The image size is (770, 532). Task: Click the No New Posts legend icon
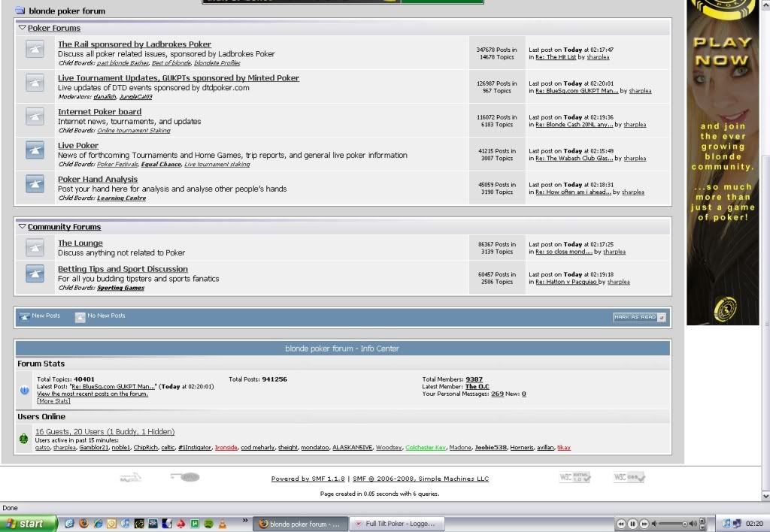point(80,317)
